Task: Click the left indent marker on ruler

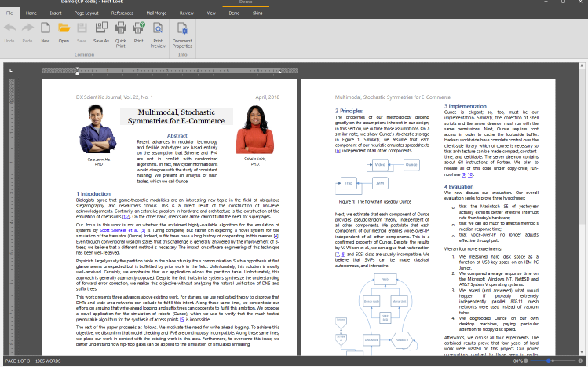Action: [77, 71]
